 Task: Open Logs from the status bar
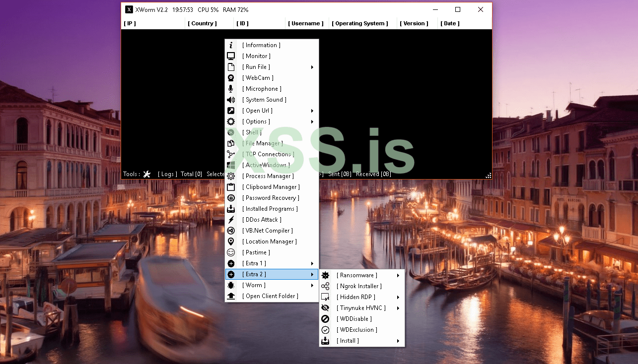(167, 174)
